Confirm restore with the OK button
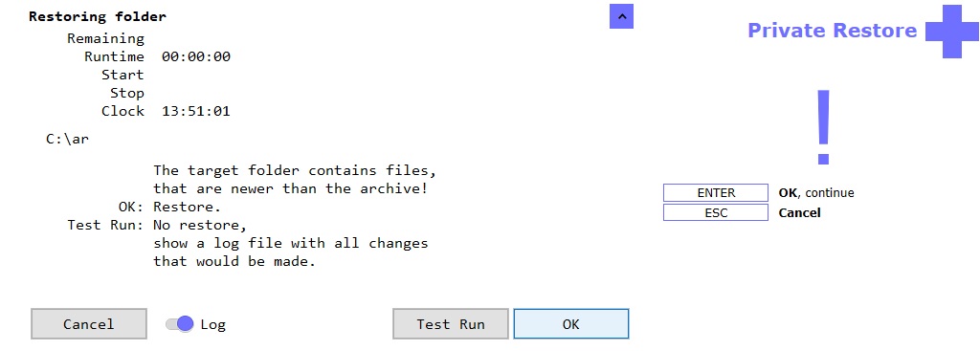Viewport: 980px width, 351px height. pos(571,324)
